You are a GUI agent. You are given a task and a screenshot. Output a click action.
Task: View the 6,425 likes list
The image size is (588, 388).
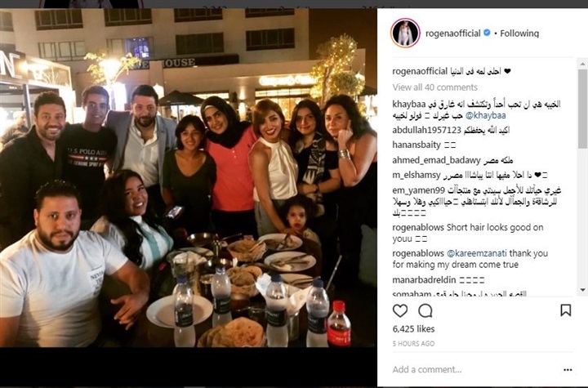point(413,329)
